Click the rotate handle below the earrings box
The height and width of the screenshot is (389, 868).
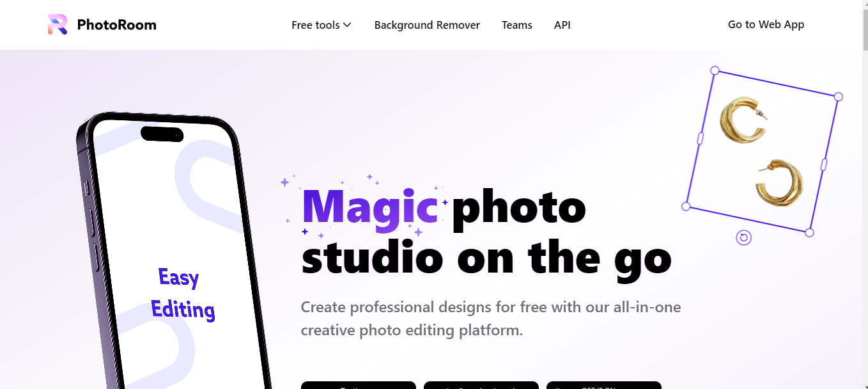coord(743,238)
